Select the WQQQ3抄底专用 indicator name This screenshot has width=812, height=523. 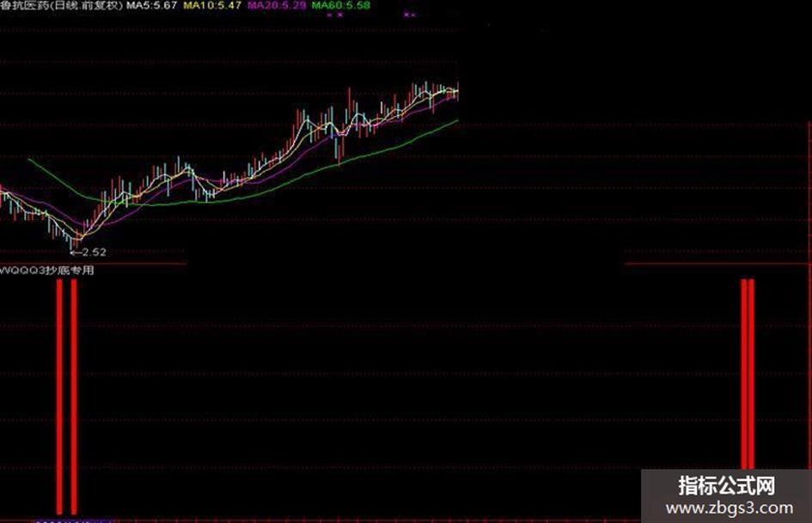pyautogui.click(x=47, y=270)
